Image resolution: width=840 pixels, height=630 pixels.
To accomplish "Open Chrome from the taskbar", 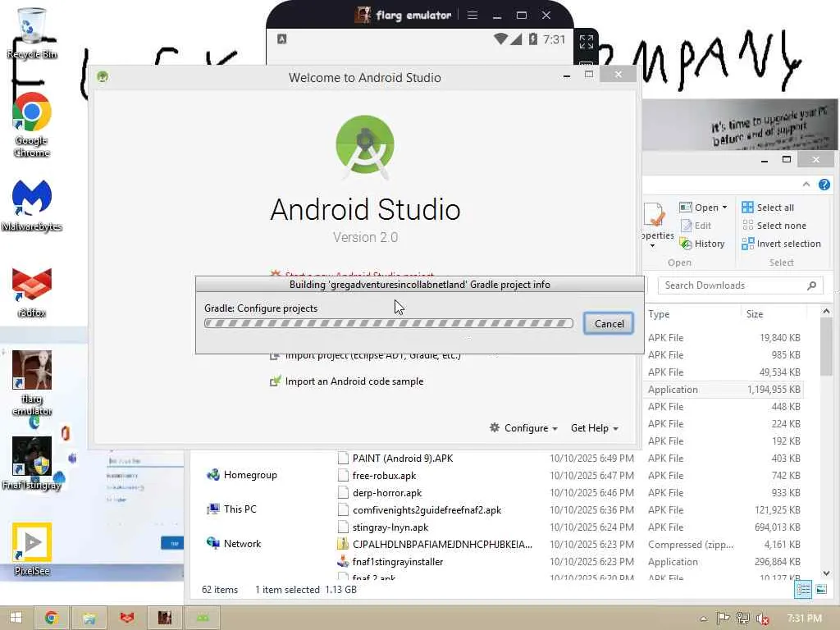I will [x=52, y=618].
